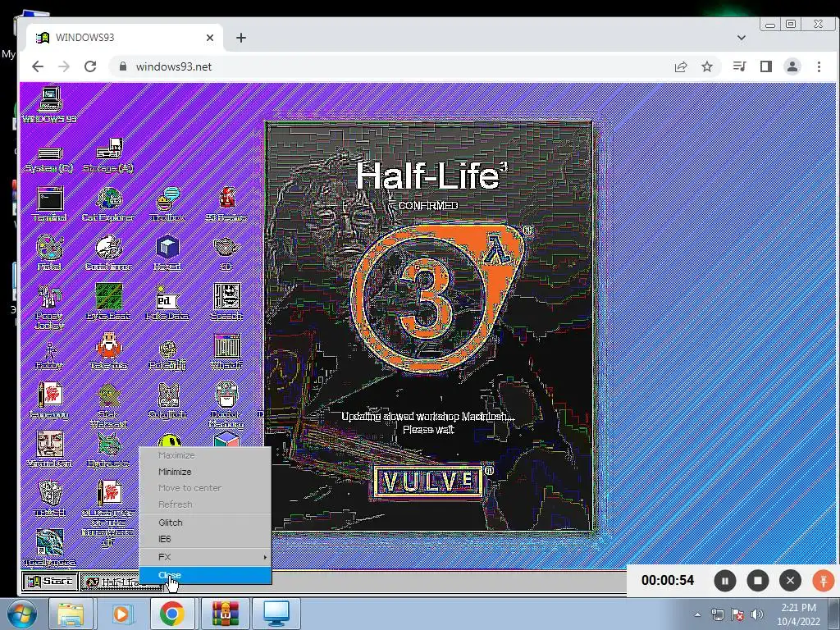
Task: Show hidden system tray icons
Action: [697, 614]
